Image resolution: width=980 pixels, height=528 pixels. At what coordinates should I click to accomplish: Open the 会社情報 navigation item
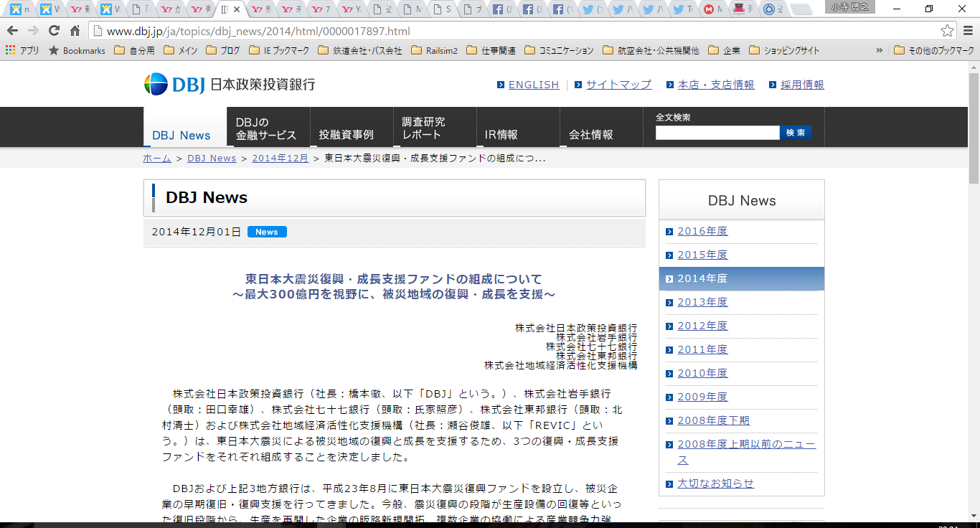[601, 128]
